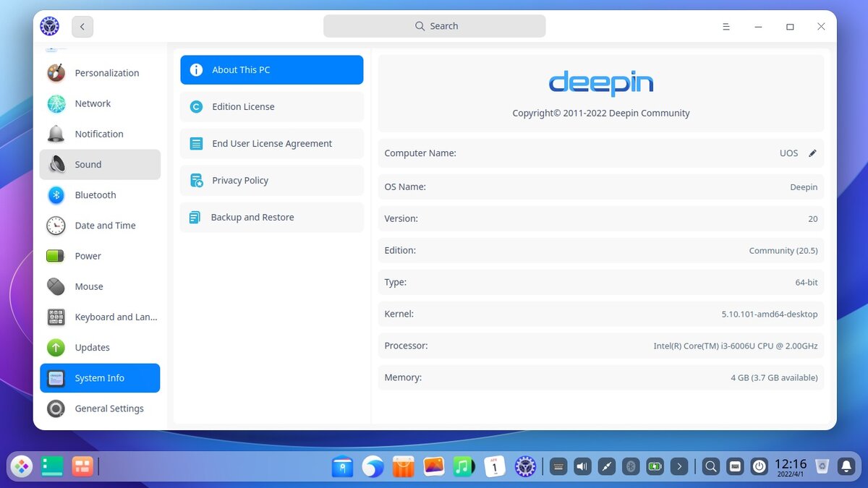The height and width of the screenshot is (488, 868).
Task: Click the Version row value 20
Action: (813, 219)
